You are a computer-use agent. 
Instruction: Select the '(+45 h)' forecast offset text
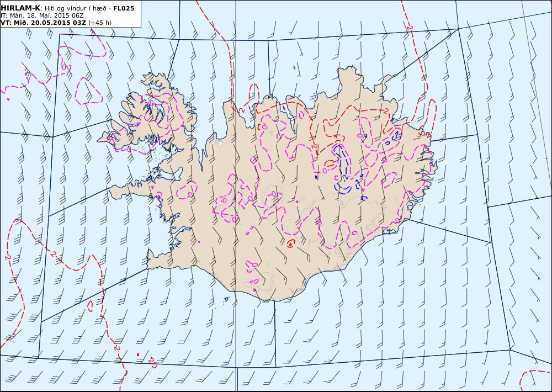[x=99, y=23]
